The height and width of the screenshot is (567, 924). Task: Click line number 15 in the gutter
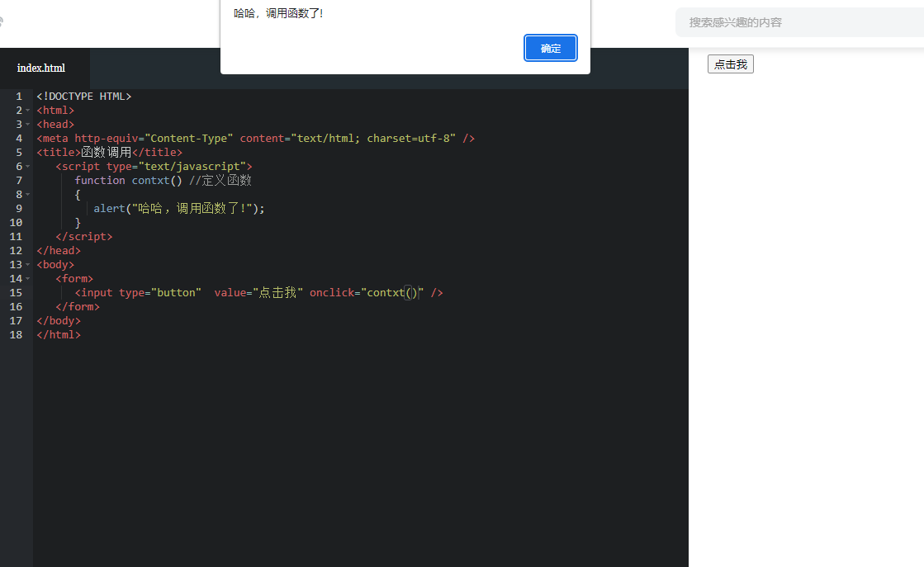tap(15, 292)
